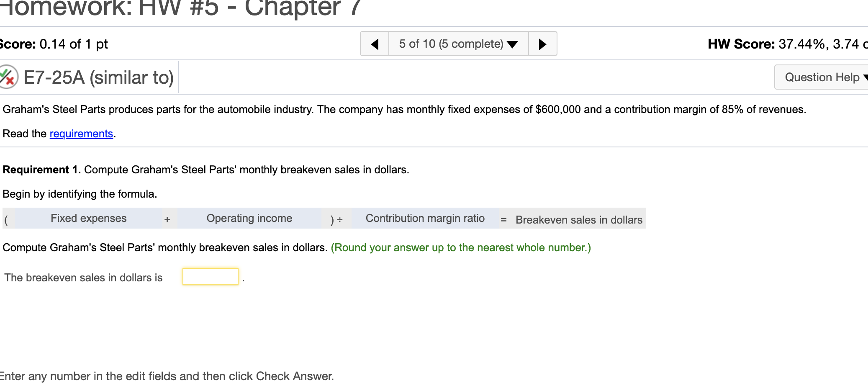
Task: Open the requirements link
Action: coord(81,134)
